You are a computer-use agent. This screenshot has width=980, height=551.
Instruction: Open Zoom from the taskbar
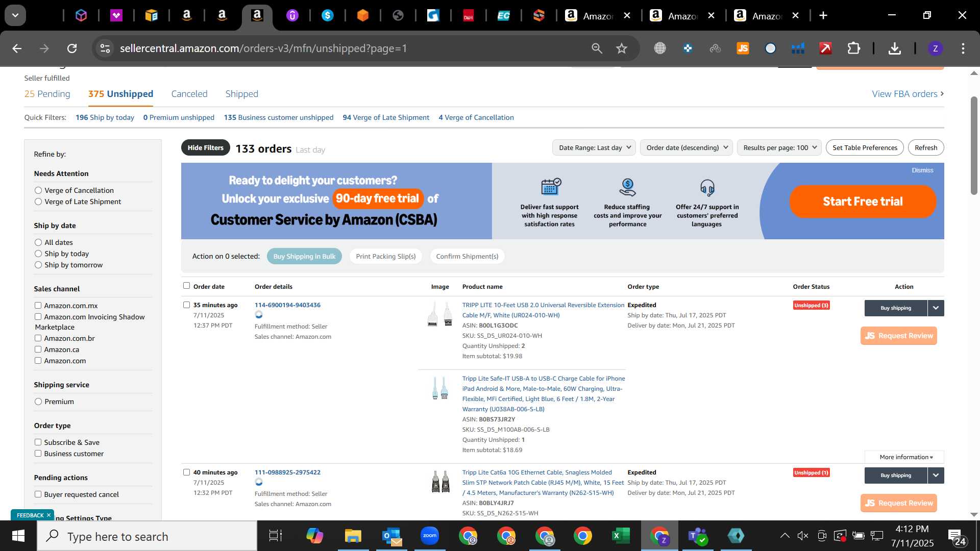430,536
